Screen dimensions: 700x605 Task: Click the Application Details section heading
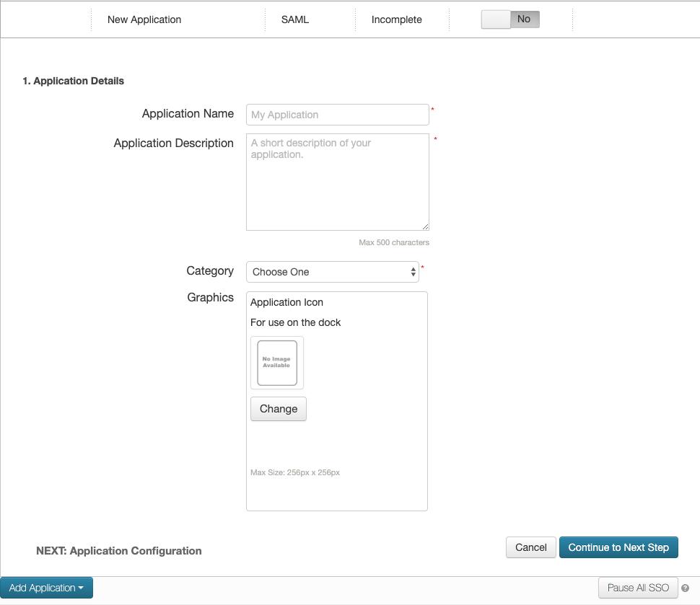[73, 81]
